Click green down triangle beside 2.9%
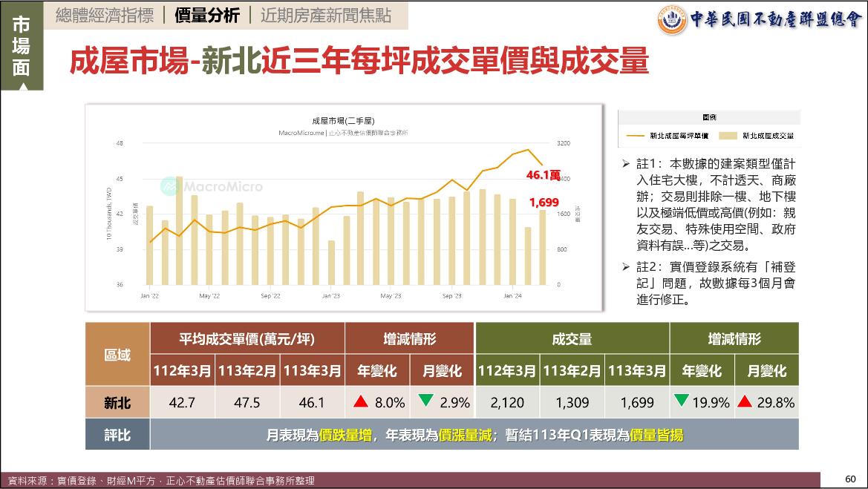 [426, 402]
